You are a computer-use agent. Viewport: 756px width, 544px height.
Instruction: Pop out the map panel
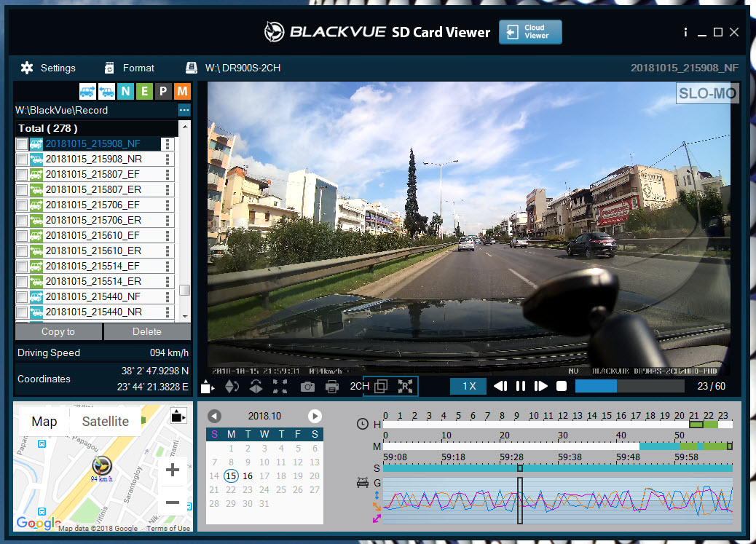[178, 416]
